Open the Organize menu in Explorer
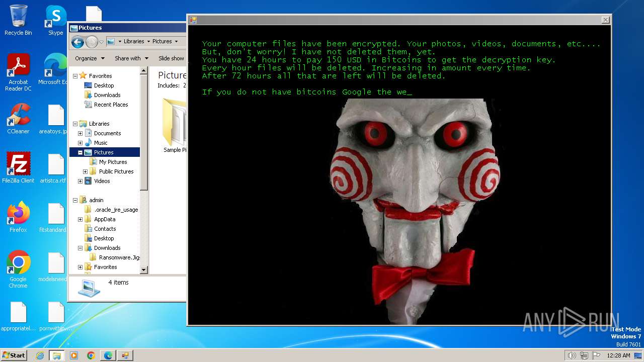 pos(90,58)
